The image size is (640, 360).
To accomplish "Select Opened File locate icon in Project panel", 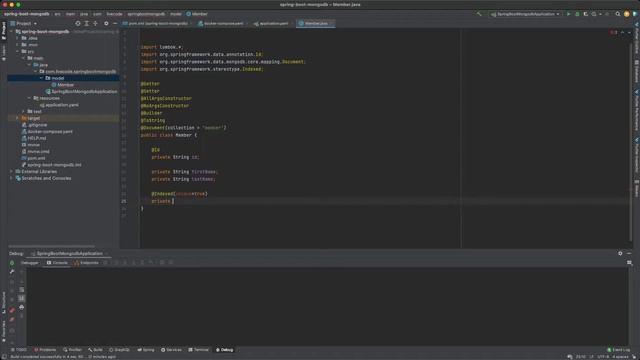I will tap(78, 24).
